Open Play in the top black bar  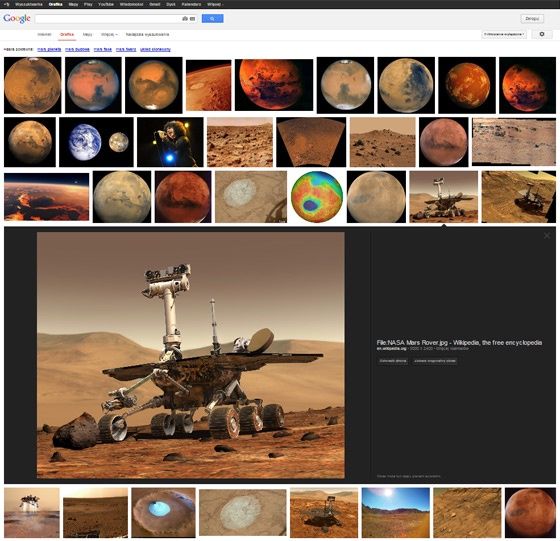pyautogui.click(x=88, y=4)
